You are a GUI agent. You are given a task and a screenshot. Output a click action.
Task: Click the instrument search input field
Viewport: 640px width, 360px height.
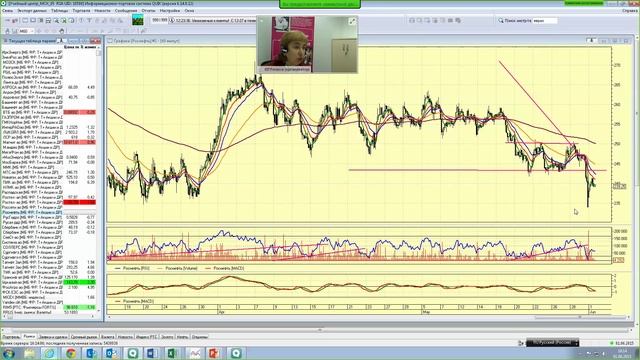coord(545,20)
